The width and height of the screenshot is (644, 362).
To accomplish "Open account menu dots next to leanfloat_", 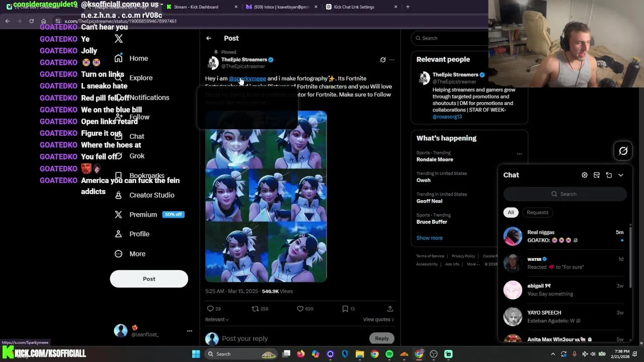I will point(190,331).
